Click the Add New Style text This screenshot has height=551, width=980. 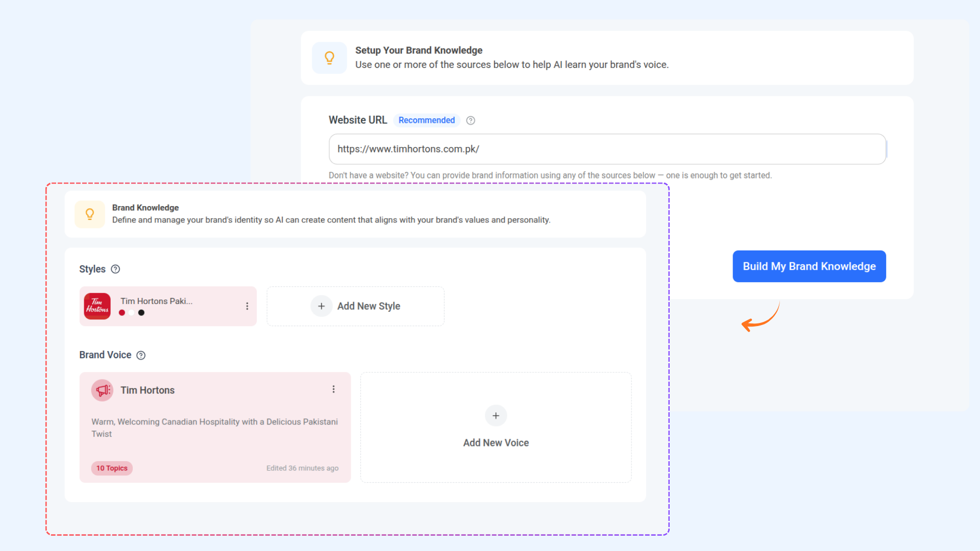[x=369, y=306]
